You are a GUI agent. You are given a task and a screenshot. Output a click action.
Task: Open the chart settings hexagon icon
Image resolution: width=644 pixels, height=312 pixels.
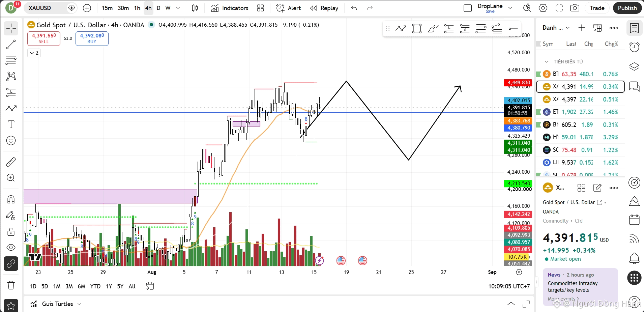pos(543,8)
